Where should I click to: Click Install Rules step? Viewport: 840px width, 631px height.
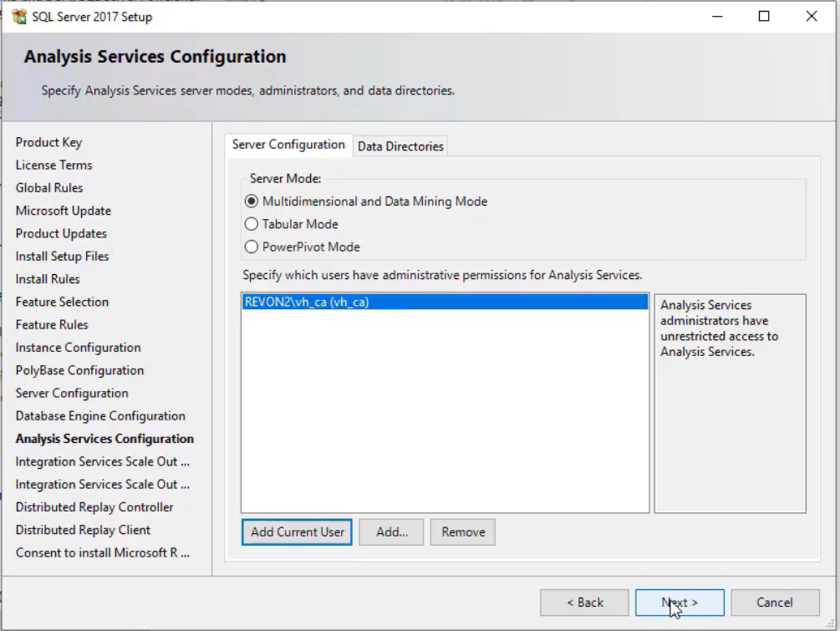coord(48,279)
